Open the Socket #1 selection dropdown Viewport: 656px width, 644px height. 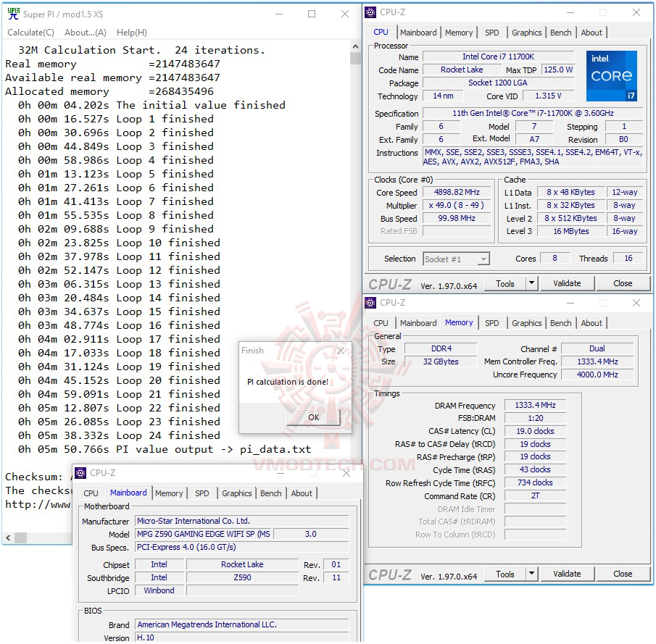point(456,259)
